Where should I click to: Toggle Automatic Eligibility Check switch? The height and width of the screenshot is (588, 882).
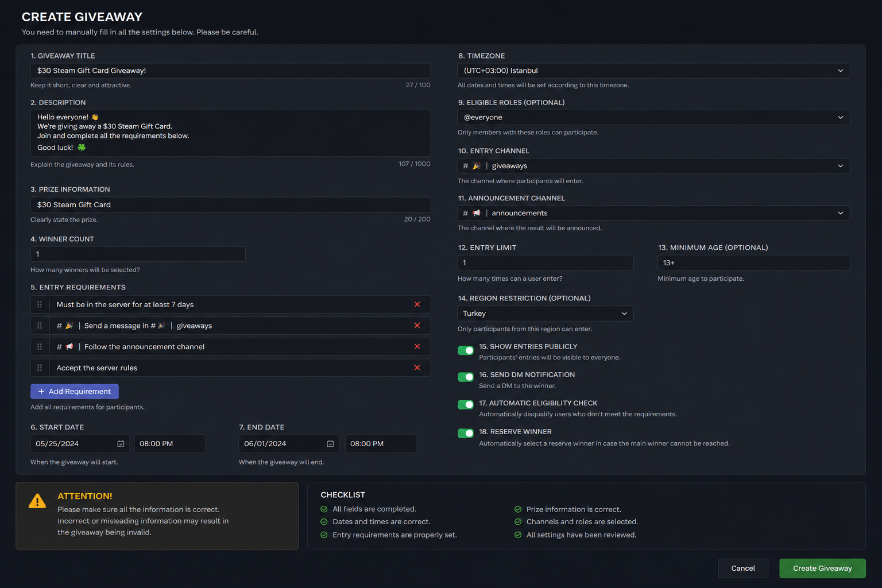466,405
